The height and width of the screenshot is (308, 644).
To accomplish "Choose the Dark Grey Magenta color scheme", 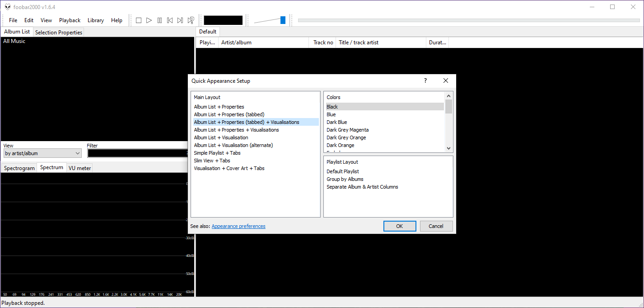I will pos(347,130).
